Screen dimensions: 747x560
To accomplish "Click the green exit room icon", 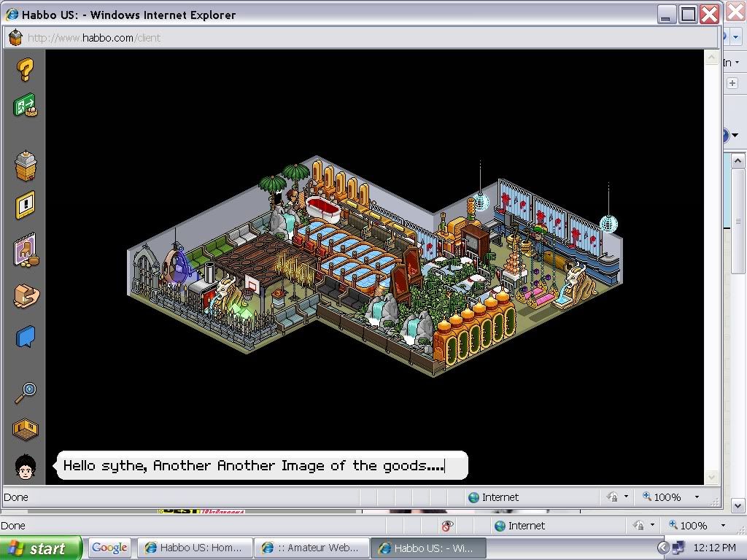I will click(x=26, y=105).
